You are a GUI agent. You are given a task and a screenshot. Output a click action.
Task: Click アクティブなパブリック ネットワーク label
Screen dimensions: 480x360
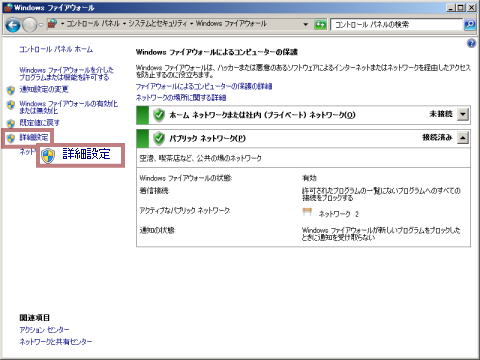click(185, 211)
